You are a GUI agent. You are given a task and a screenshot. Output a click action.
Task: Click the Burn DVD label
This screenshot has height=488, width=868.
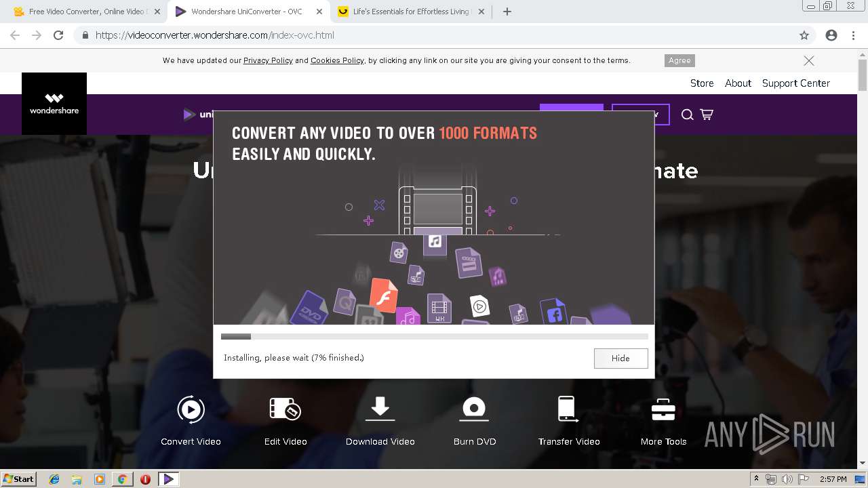click(x=475, y=441)
